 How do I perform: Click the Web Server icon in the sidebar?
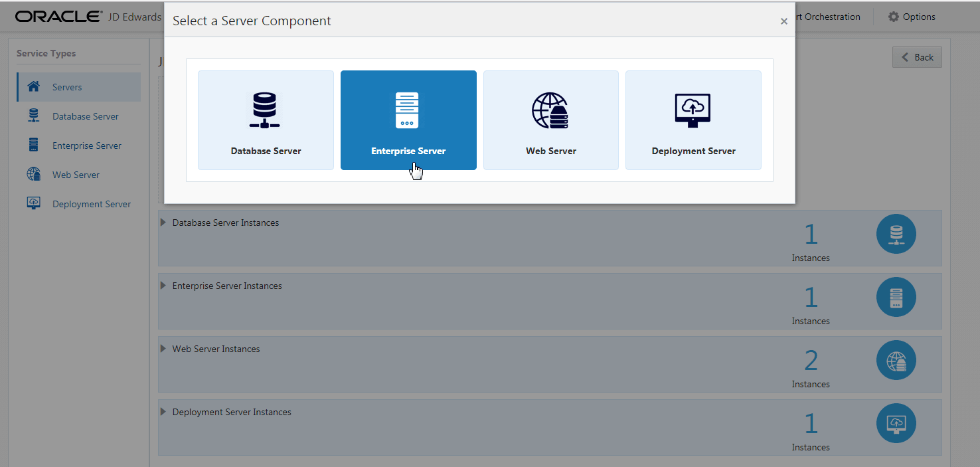click(x=33, y=174)
